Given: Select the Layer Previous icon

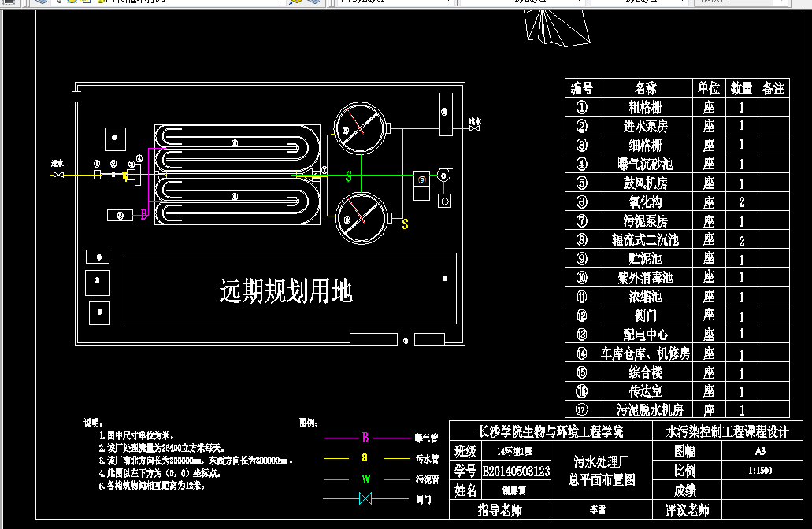Looking at the screenshot, I should coord(313,3).
